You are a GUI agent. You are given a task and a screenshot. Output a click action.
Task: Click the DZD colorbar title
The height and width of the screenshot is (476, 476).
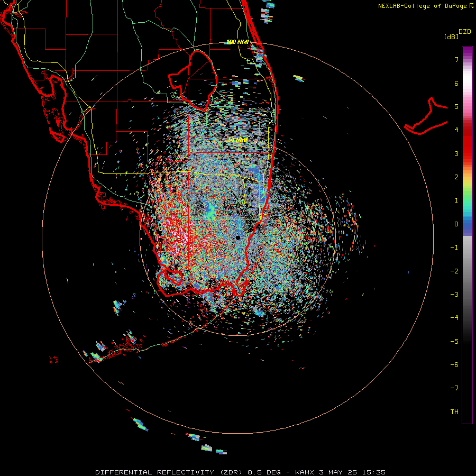(x=465, y=32)
